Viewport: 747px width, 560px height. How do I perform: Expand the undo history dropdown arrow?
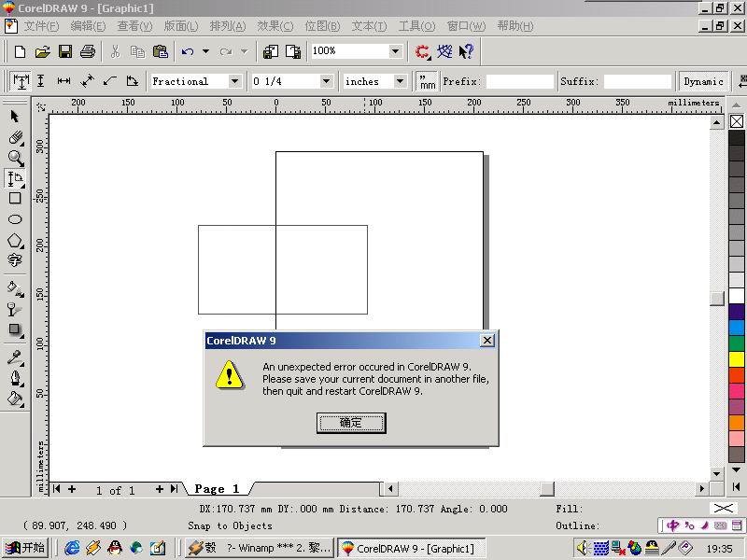click(x=205, y=51)
